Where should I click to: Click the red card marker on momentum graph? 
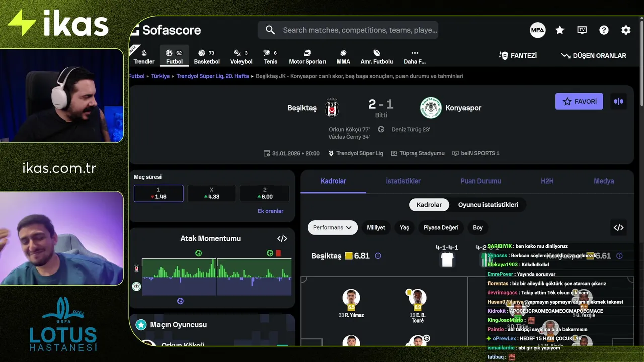coord(278,253)
